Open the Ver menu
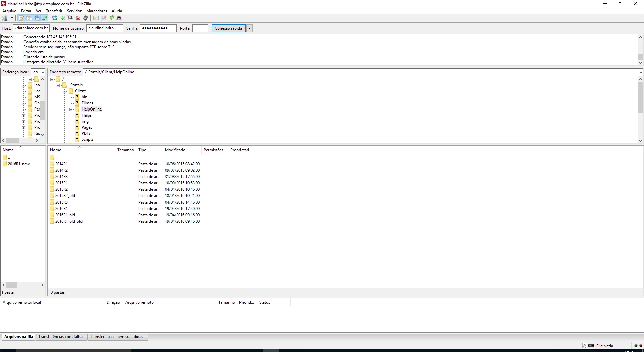The image size is (644, 352). click(x=39, y=11)
